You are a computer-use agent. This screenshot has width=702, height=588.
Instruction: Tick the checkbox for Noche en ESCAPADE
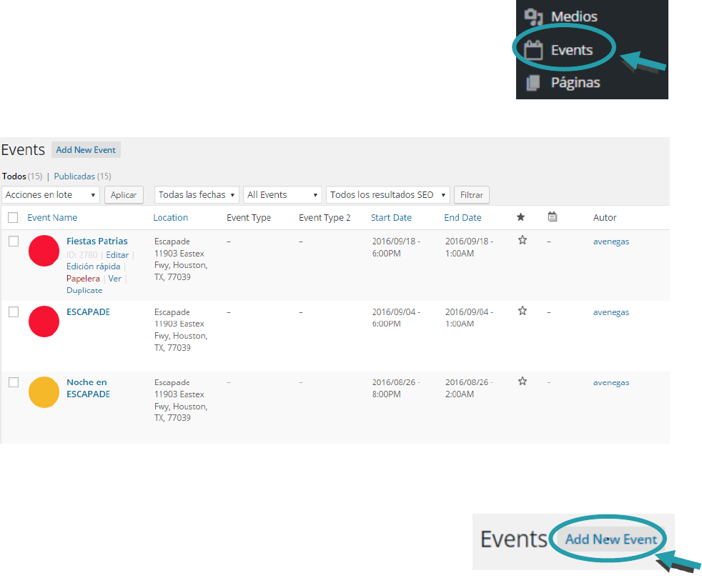(14, 382)
